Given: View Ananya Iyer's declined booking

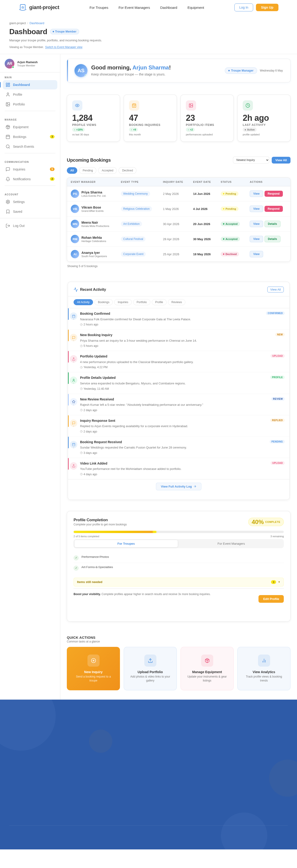Looking at the screenshot, I should 256,254.
